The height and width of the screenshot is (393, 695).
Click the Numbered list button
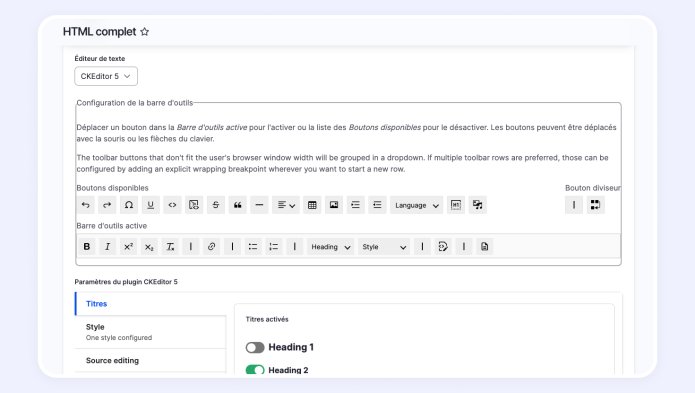(273, 246)
